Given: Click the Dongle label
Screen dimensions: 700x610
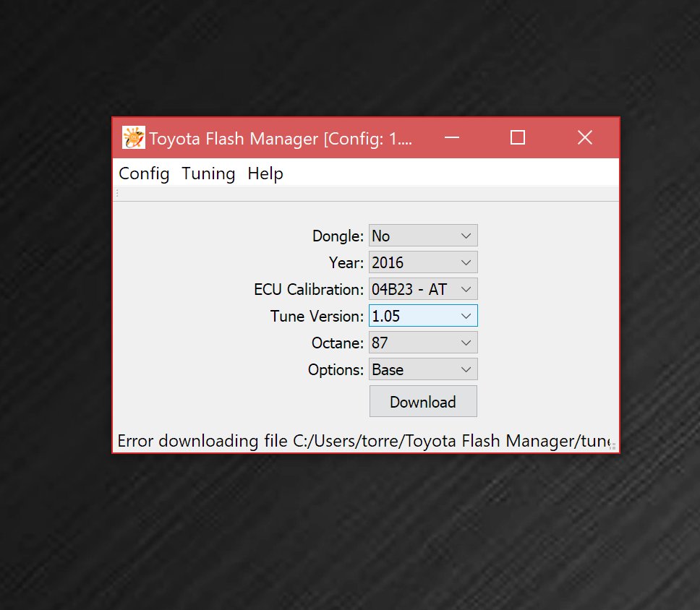Looking at the screenshot, I should 338,236.
